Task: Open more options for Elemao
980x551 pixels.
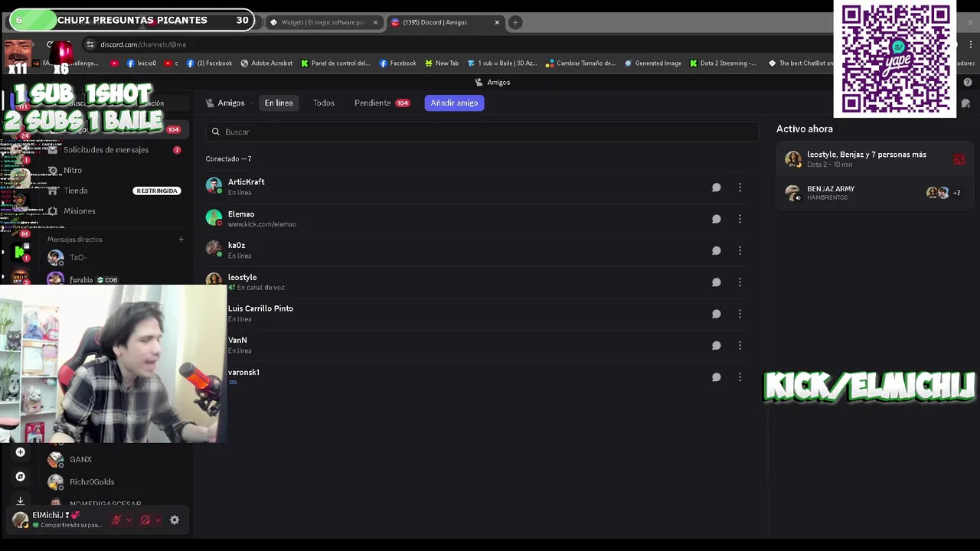Action: [x=740, y=219]
